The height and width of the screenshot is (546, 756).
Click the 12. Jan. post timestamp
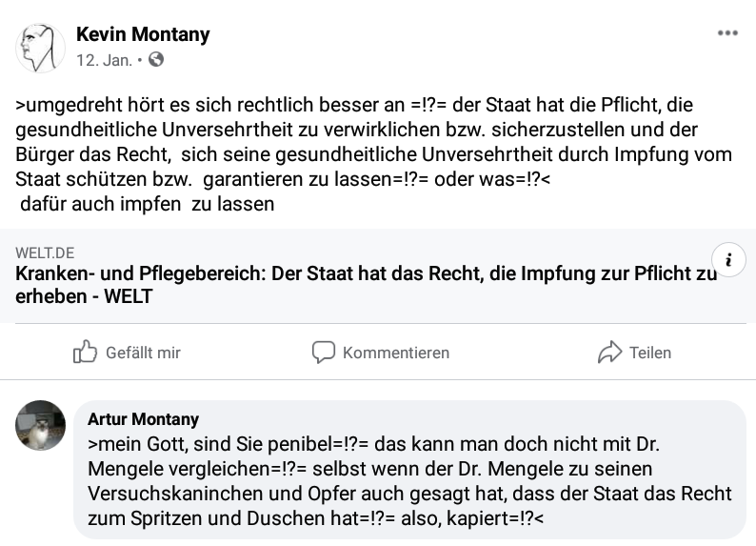point(104,60)
